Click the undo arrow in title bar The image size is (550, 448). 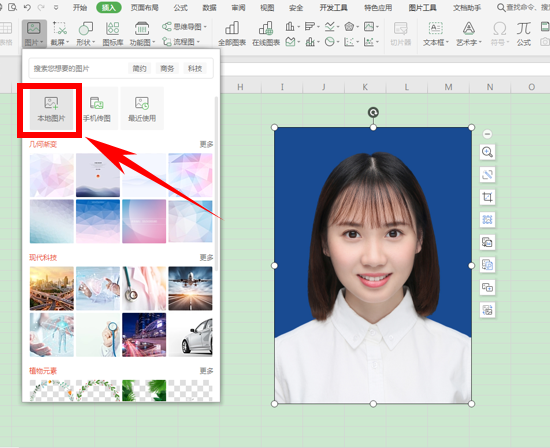27,7
